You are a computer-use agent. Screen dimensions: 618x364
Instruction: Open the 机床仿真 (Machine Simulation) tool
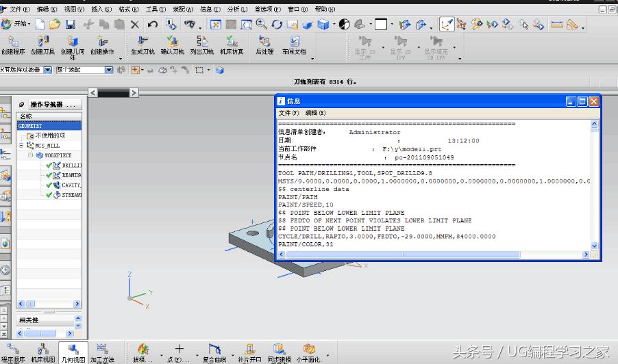(232, 44)
